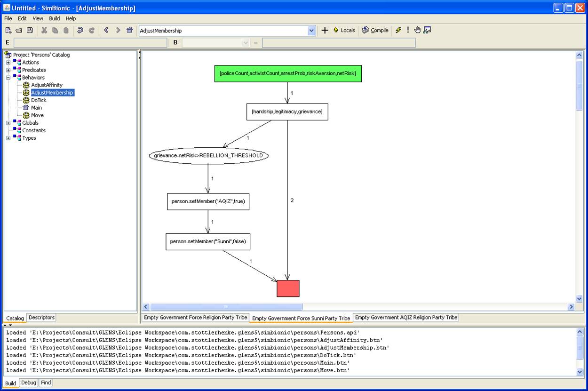The height and width of the screenshot is (391, 588).
Task: Click the output log scrollbar up arrow
Action: click(x=580, y=332)
